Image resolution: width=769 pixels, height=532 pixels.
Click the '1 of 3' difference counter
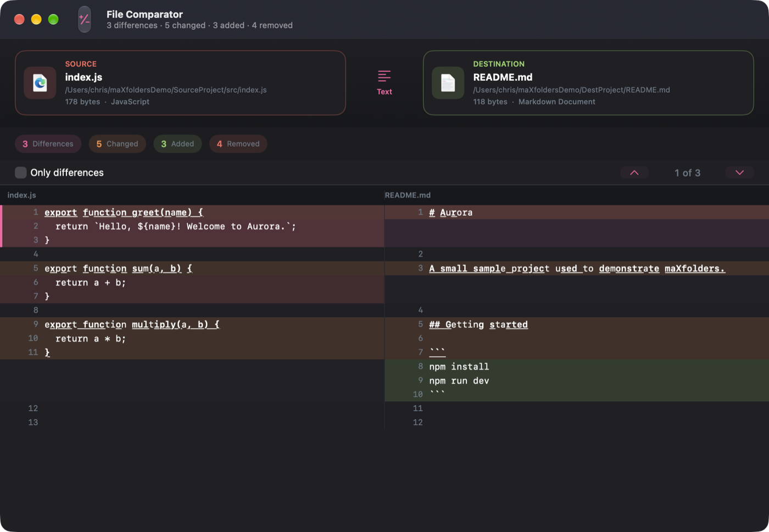(x=687, y=172)
